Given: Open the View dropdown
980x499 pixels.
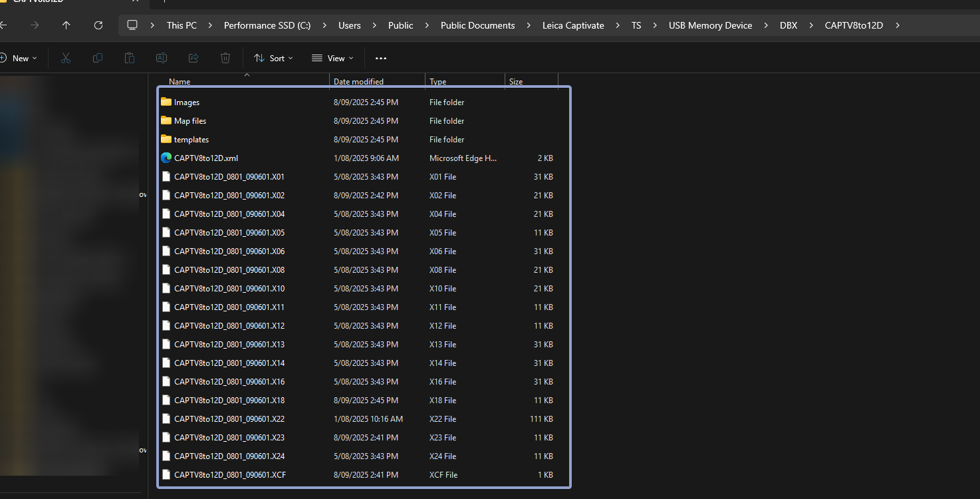Looking at the screenshot, I should [332, 59].
